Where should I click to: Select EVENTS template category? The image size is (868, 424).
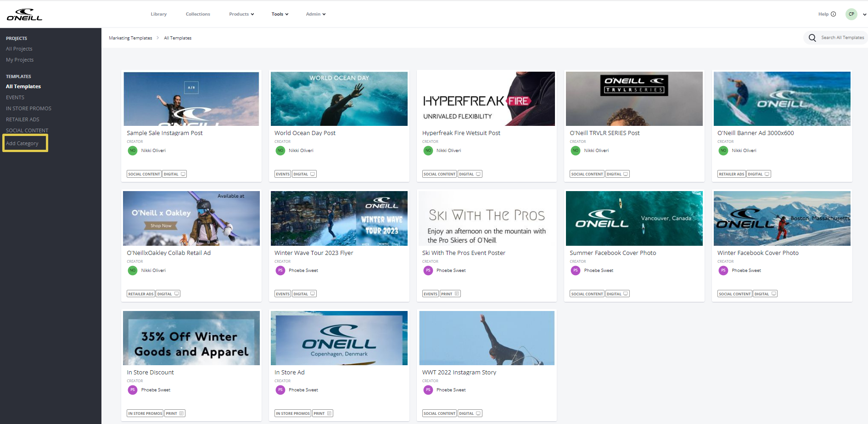[15, 97]
